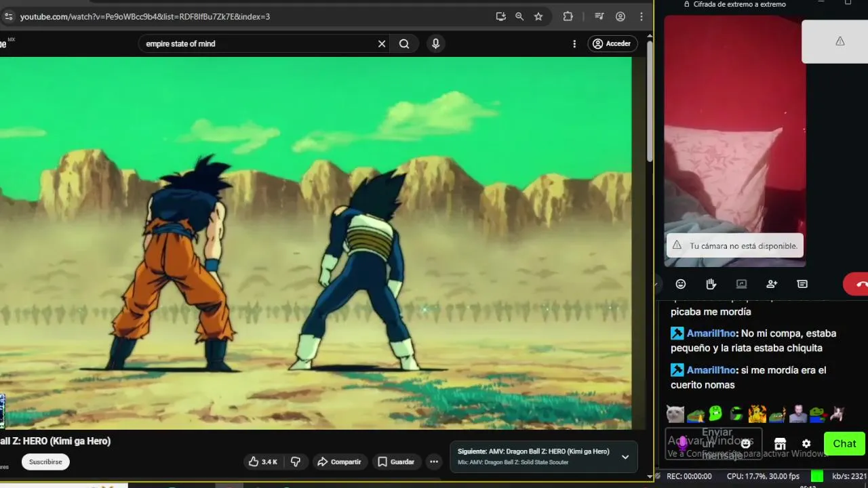
Task: Click the REC: 00:00:00 status text
Action: click(x=689, y=476)
